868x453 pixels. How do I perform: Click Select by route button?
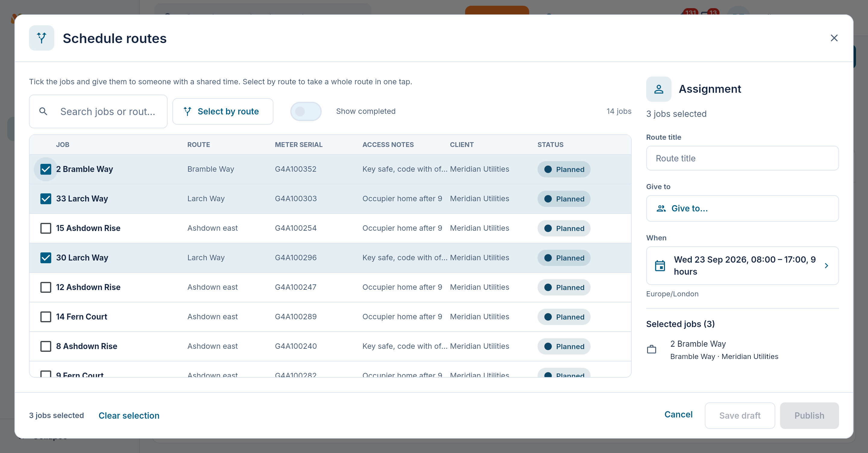point(223,111)
